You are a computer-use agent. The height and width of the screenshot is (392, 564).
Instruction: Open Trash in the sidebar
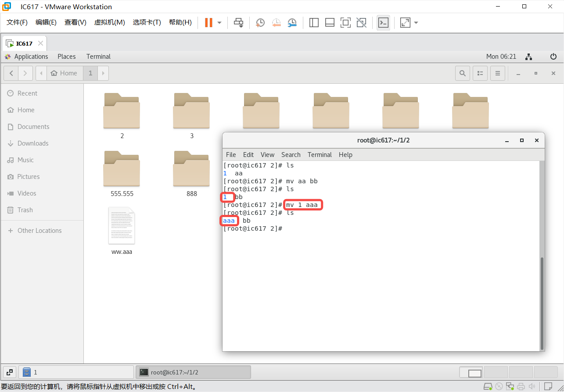point(42,210)
